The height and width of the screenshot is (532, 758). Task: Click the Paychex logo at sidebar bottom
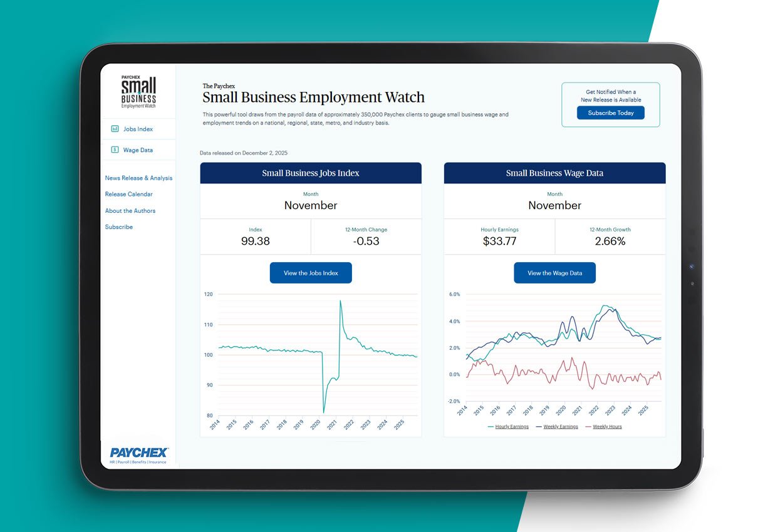(x=138, y=453)
